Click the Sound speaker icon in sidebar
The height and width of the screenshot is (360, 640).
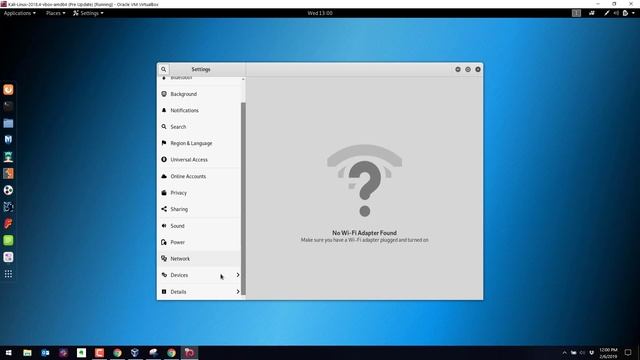pyautogui.click(x=164, y=226)
